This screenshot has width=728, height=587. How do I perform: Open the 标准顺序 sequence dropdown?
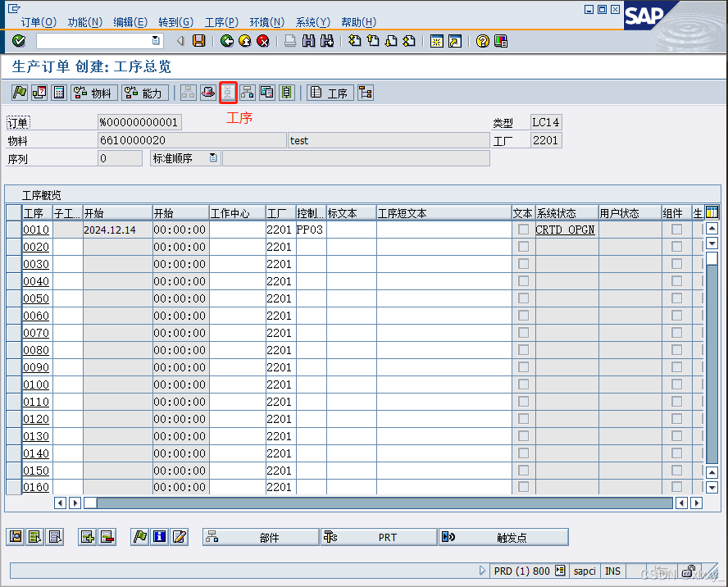coord(212,158)
